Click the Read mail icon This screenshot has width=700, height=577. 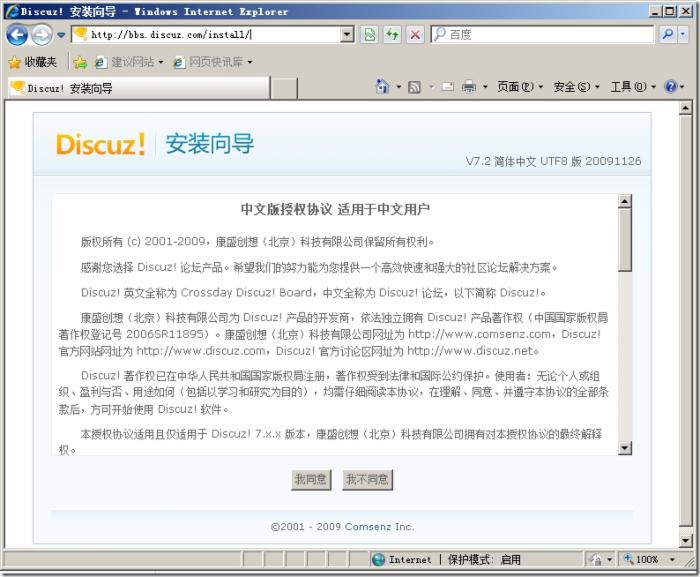(448, 87)
